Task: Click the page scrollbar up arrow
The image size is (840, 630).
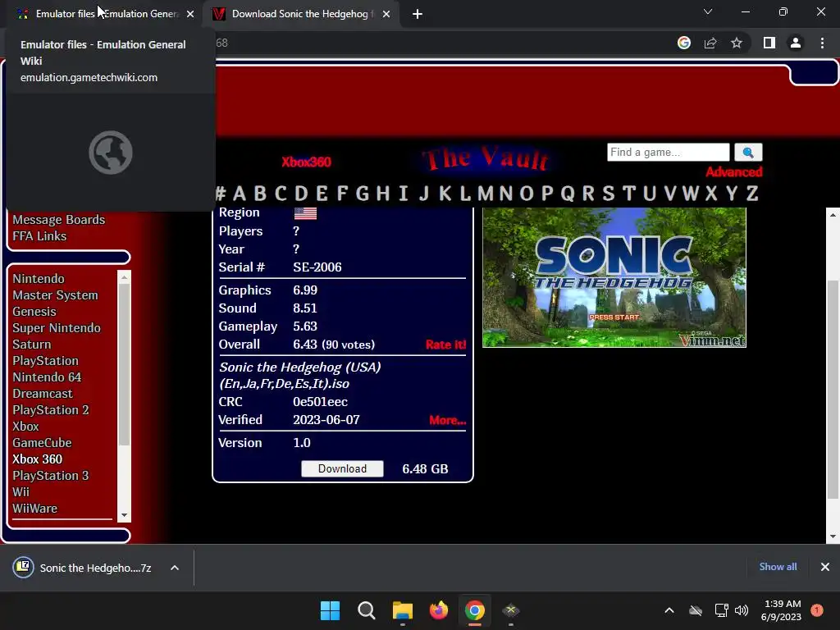Action: (833, 214)
